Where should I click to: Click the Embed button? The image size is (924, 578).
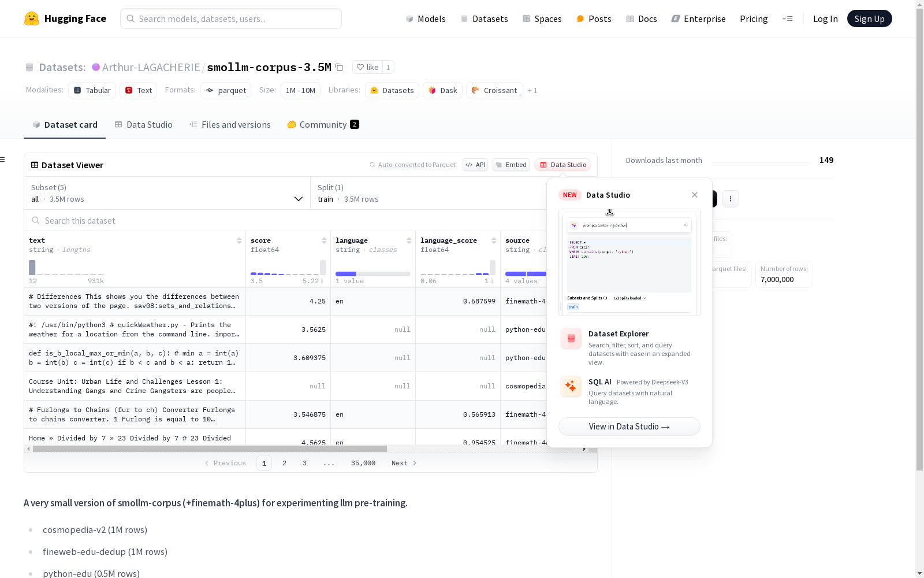511,165
